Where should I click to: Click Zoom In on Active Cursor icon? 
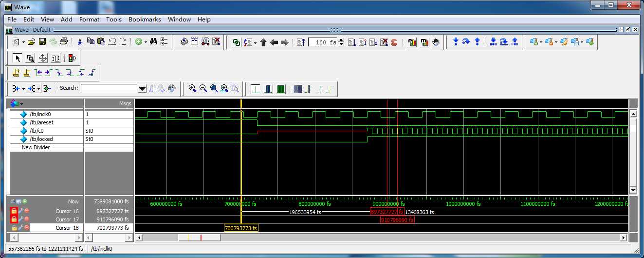(x=224, y=88)
